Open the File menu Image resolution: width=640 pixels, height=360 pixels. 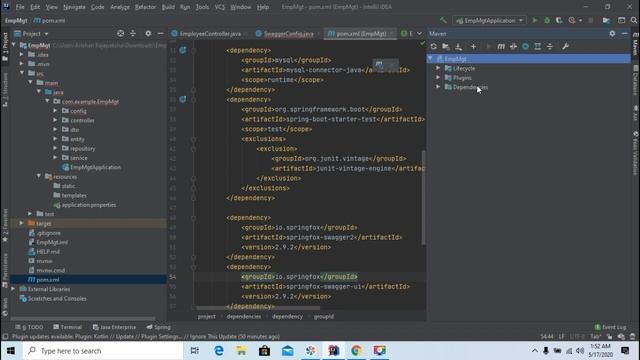click(x=20, y=7)
